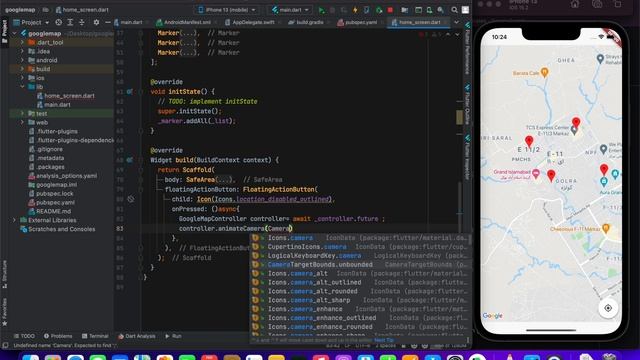Switch to AndroidManifest.xml tab

pos(184,22)
